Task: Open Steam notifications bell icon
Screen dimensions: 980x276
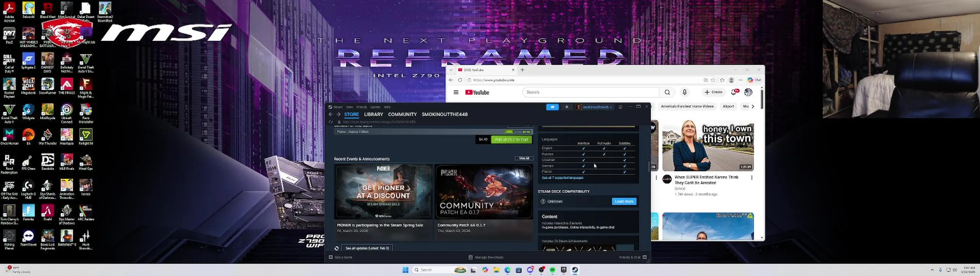Action: [567, 107]
